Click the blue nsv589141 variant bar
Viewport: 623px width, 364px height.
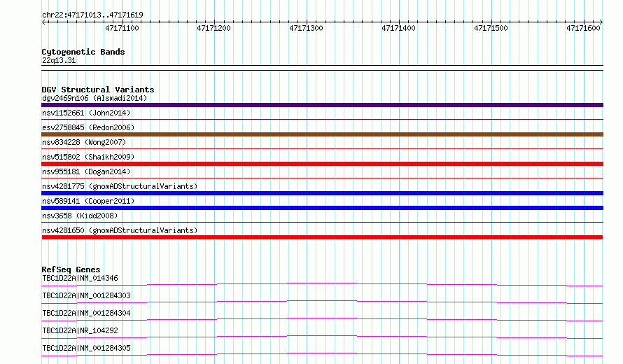click(x=322, y=208)
